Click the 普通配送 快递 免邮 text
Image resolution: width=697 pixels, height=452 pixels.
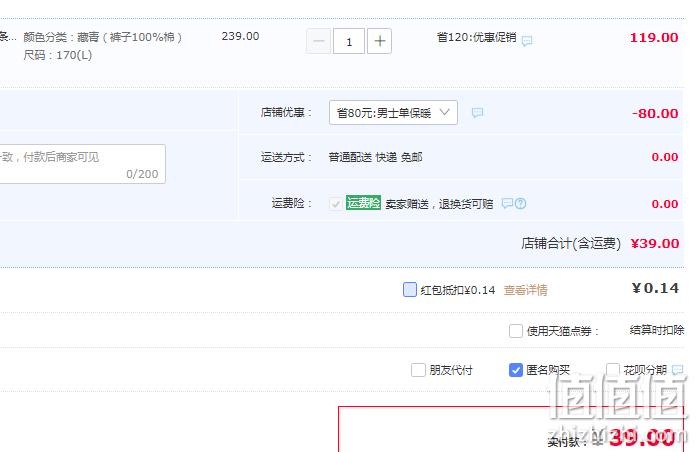(x=376, y=157)
